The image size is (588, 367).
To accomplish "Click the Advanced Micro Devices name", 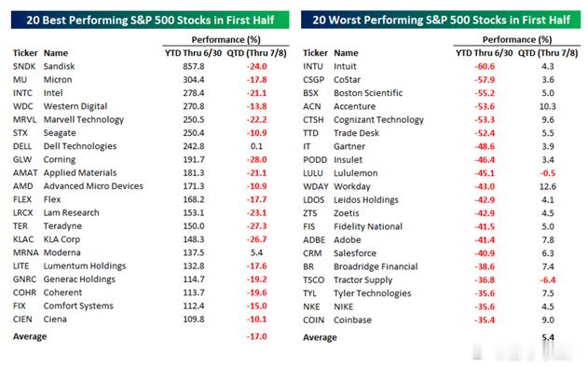I will [x=93, y=186].
